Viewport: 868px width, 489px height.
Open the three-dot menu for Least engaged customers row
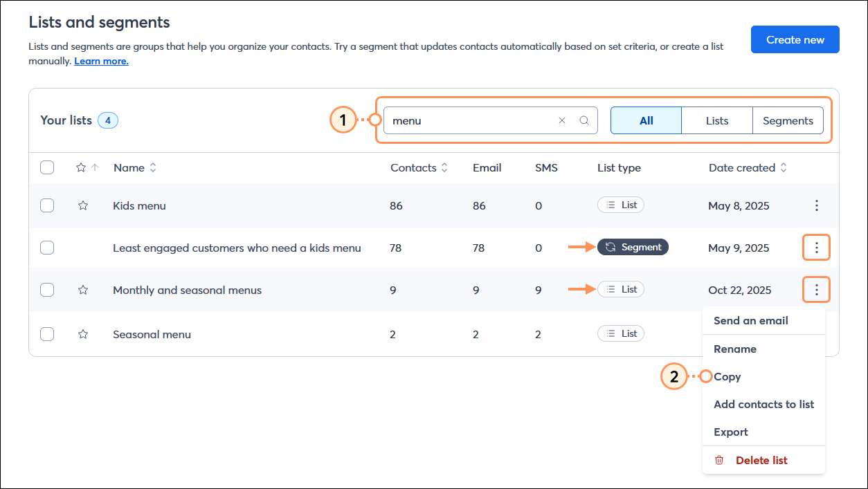(x=817, y=248)
